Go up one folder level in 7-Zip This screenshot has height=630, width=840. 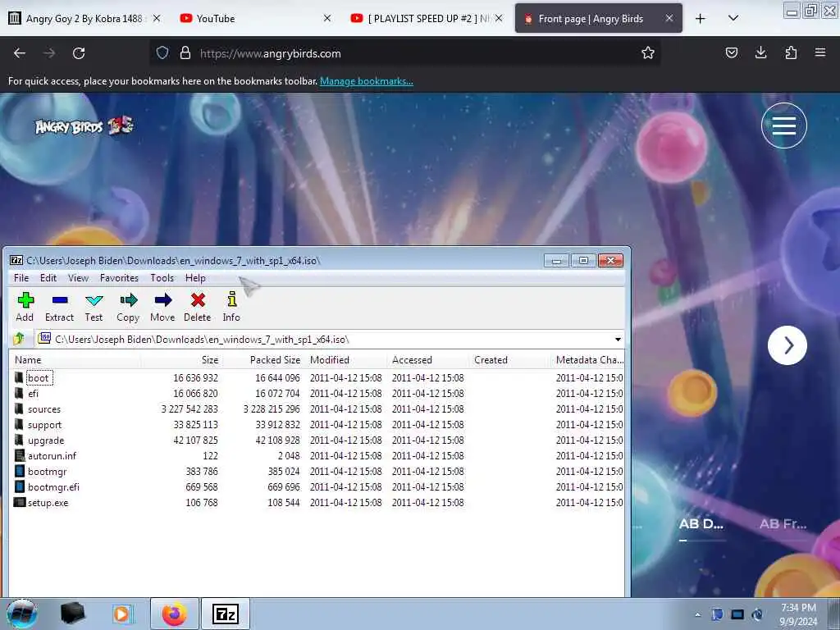coord(20,339)
